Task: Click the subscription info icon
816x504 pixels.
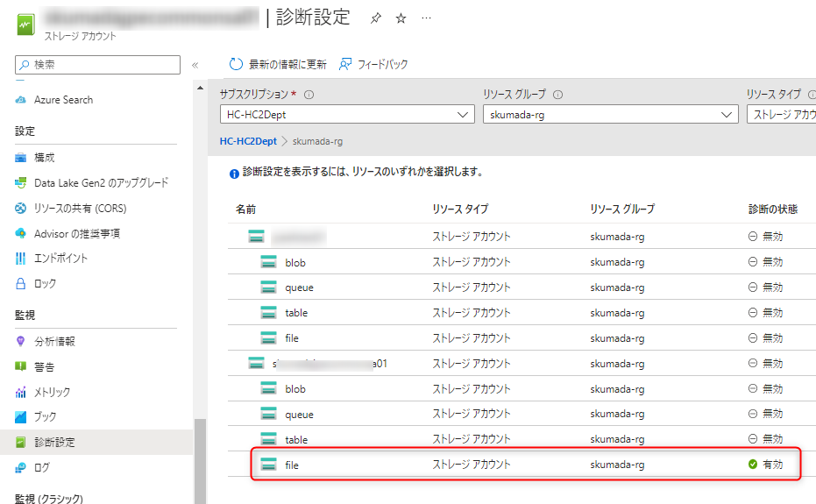Action: pos(309,95)
